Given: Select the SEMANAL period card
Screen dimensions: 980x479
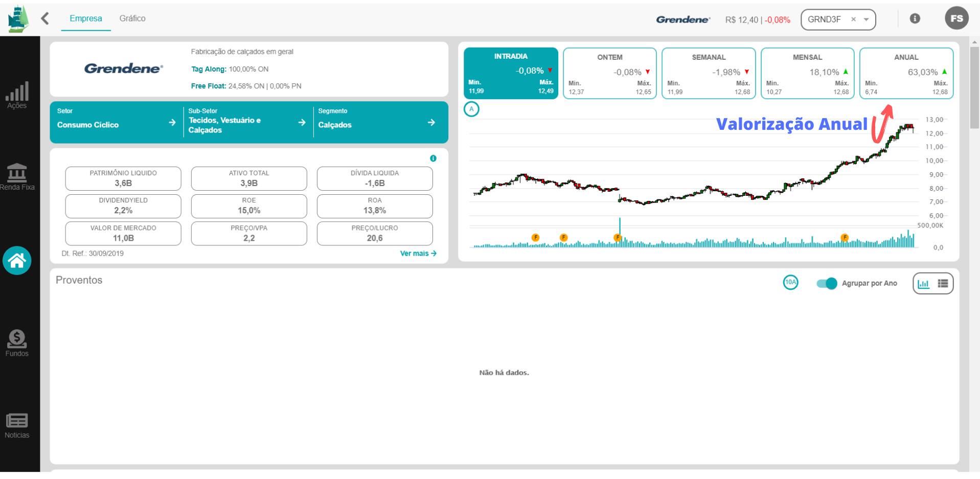Looking at the screenshot, I should coord(709,73).
